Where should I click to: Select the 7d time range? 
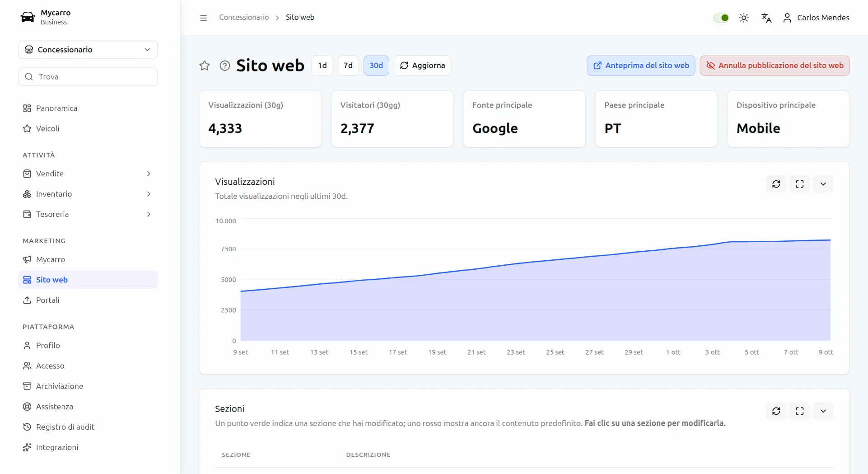pyautogui.click(x=348, y=66)
